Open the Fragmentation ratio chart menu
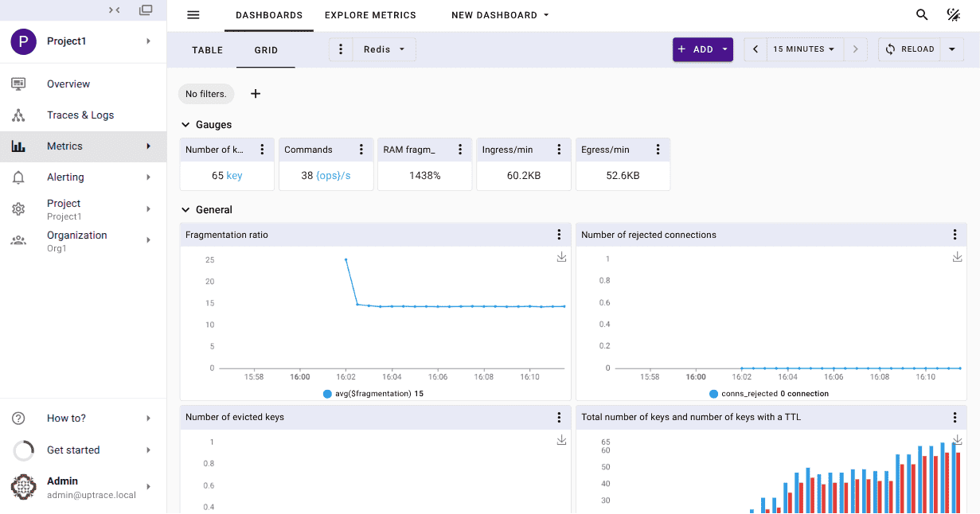Screen dimensions: 980x514 [x=559, y=235]
